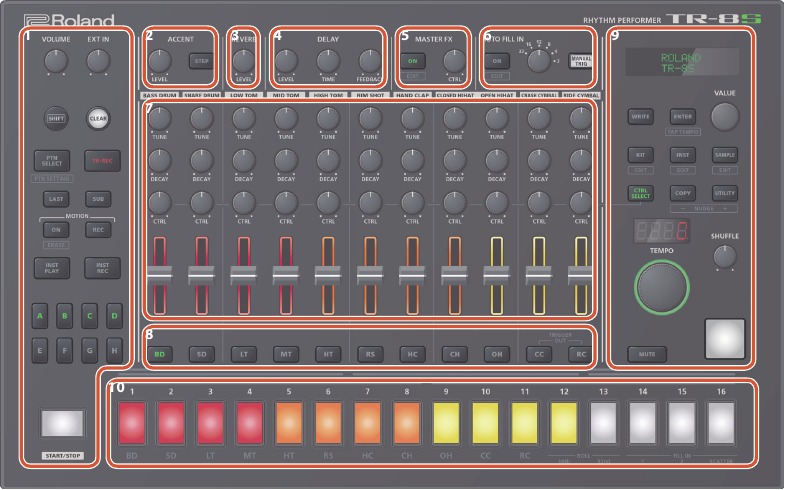Click the VALUE knob
The width and height of the screenshot is (785, 490).
click(725, 117)
